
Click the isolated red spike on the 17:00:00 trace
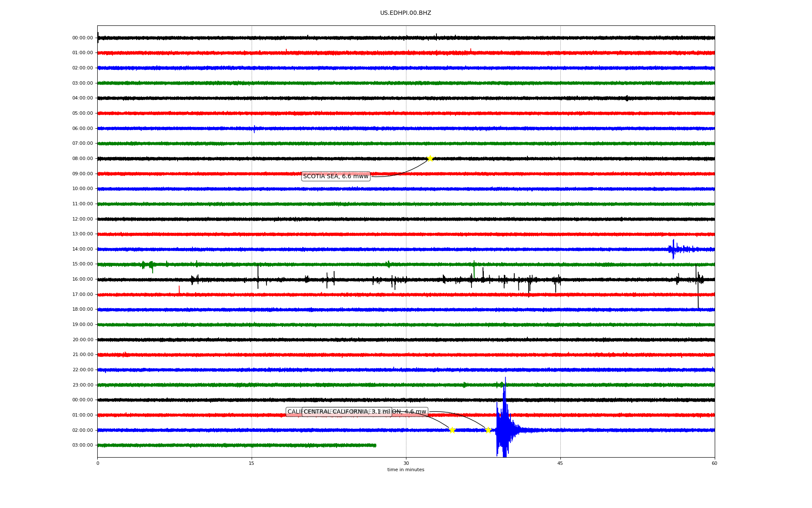179,290
